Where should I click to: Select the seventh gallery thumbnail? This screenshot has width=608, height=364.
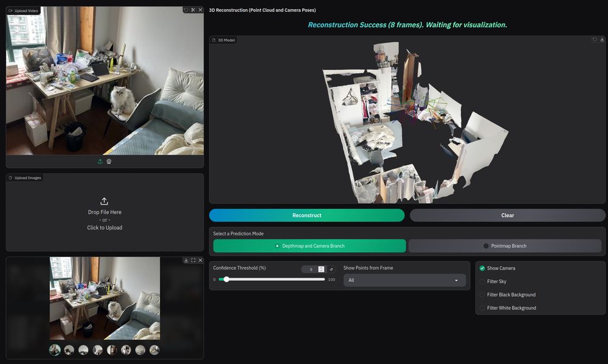click(x=140, y=350)
